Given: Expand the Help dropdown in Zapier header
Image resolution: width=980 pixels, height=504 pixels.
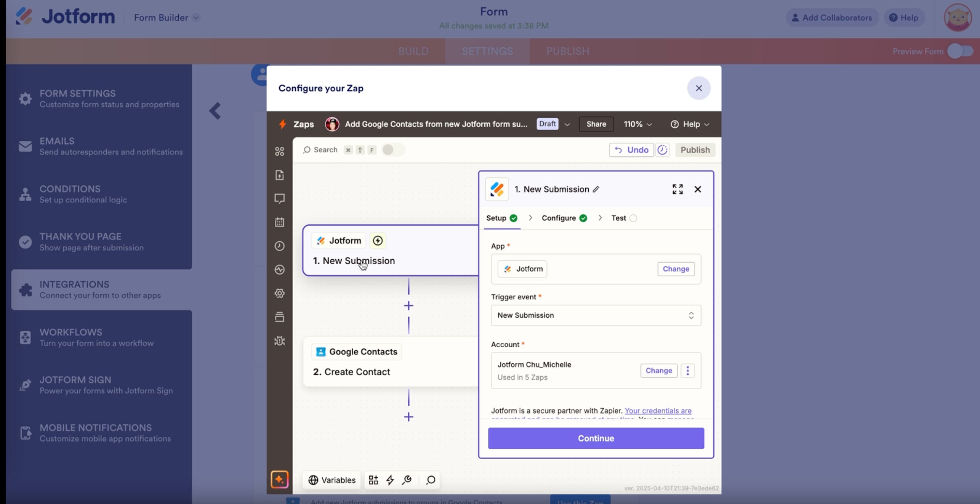Looking at the screenshot, I should (x=690, y=124).
